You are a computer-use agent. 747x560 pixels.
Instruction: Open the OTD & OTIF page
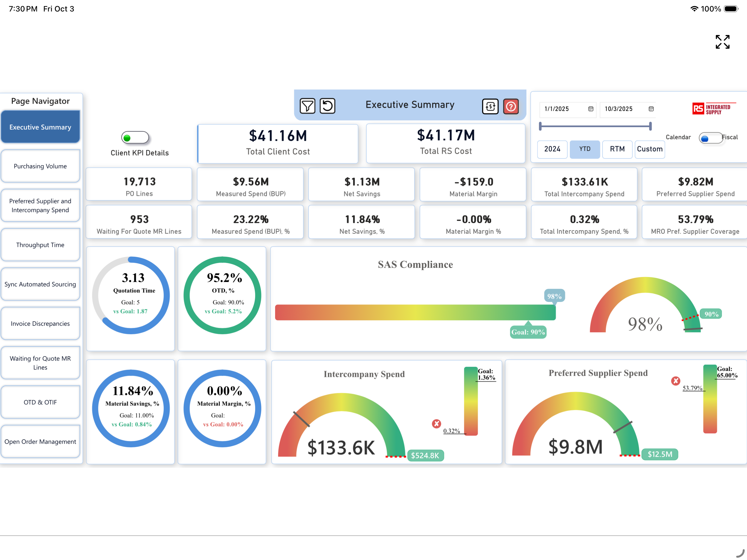coord(40,402)
